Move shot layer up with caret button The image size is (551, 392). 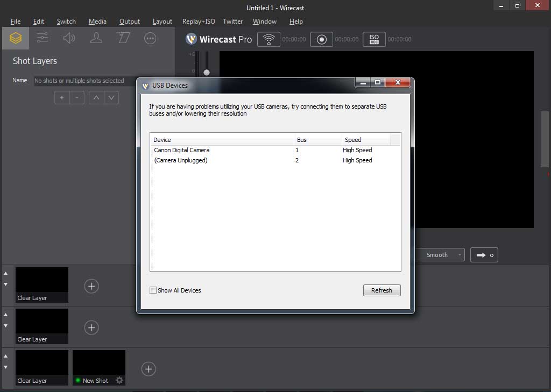96,98
